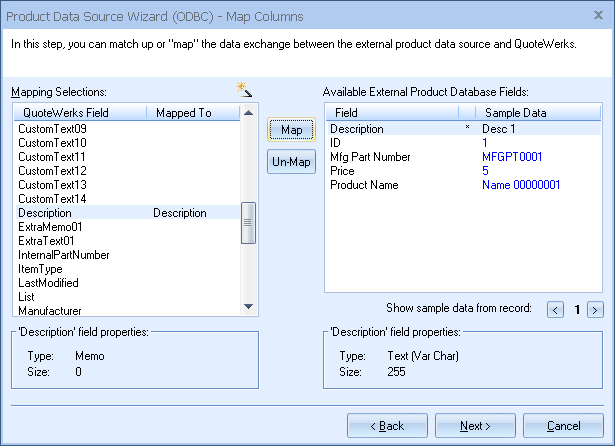Screen dimensions: 615x446
Task: Select the Manufacturer QuoteWerks field
Action: [x=50, y=311]
